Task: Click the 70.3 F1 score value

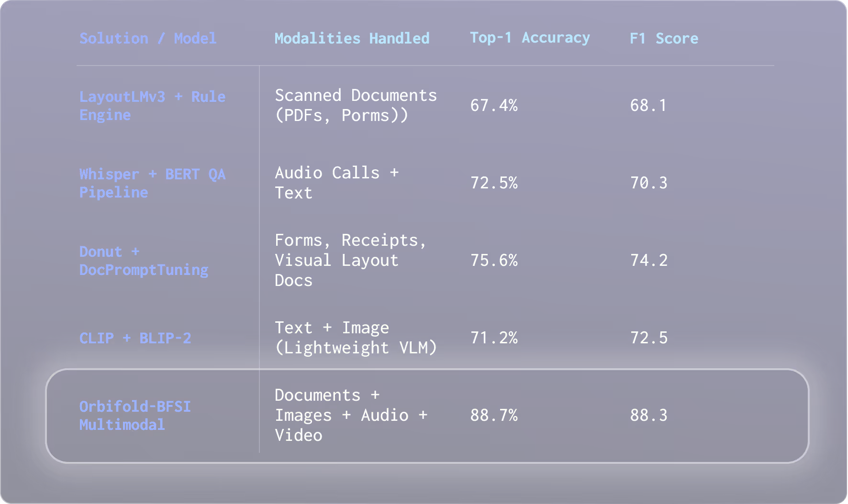Action: coord(648,183)
